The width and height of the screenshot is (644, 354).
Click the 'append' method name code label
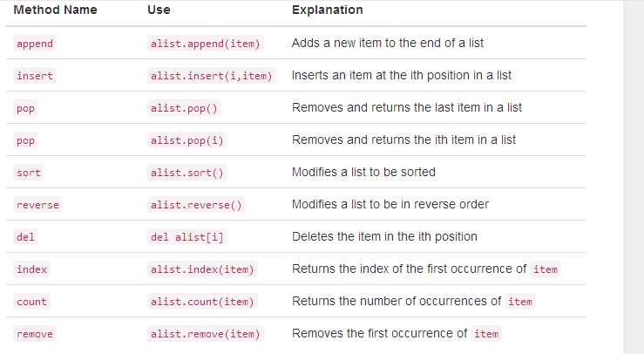click(35, 44)
